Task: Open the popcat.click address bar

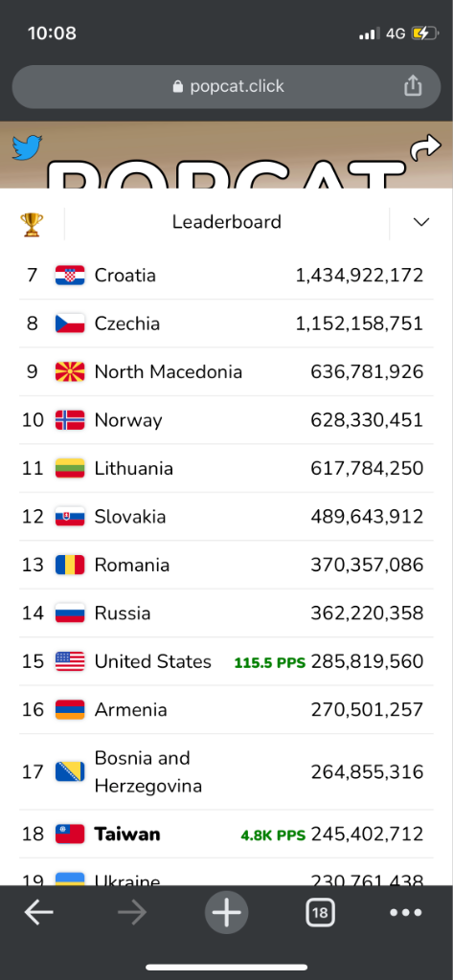Action: (x=226, y=86)
